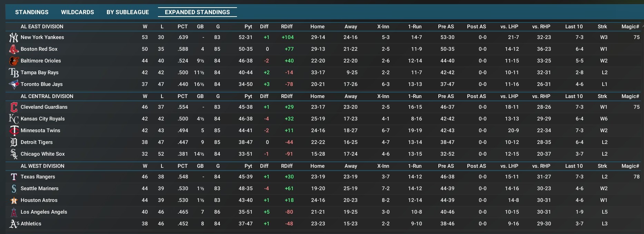644x234 pixels.
Task: Click the Baltimore Orioles bird logo
Action: pos(13,61)
